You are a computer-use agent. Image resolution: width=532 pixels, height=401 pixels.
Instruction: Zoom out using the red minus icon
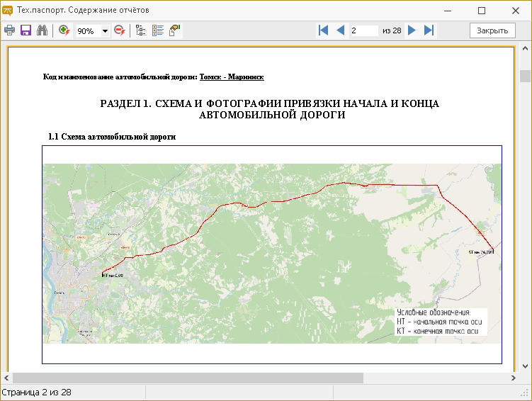coord(120,30)
